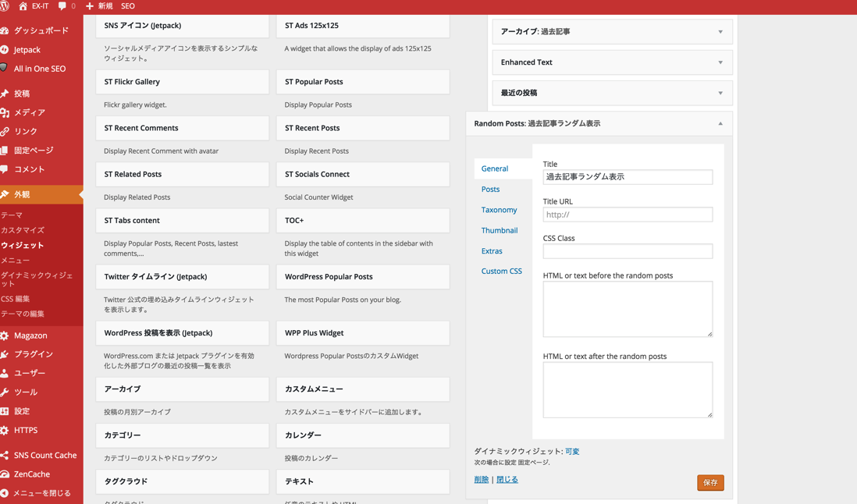Viewport: 857px width, 504px height.
Task: Click the 可変 dynamic widget link
Action: coord(572,452)
